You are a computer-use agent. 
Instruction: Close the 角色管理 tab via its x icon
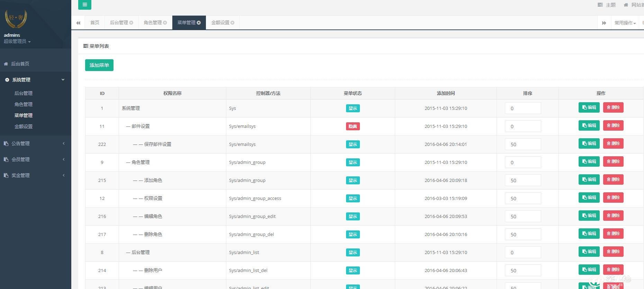165,23
